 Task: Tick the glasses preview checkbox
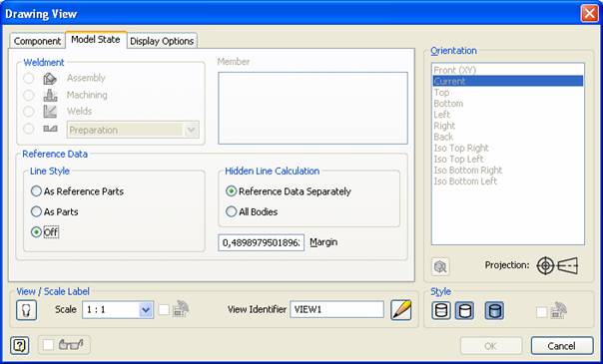49,345
